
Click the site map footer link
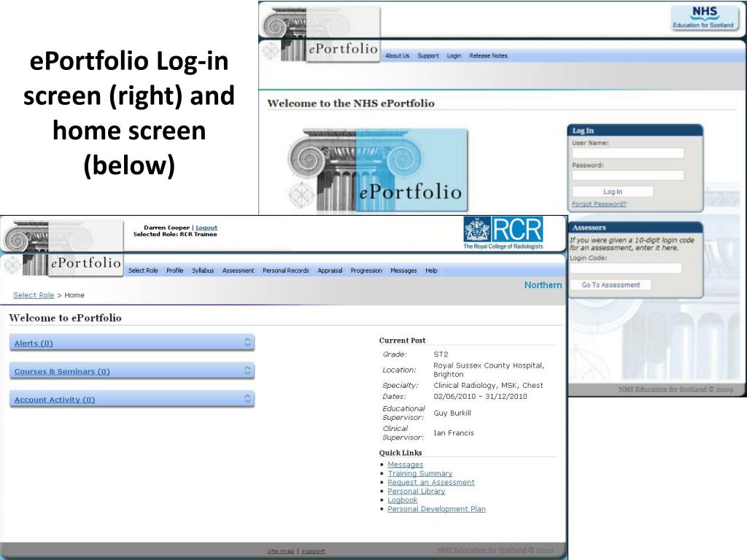tap(281, 551)
